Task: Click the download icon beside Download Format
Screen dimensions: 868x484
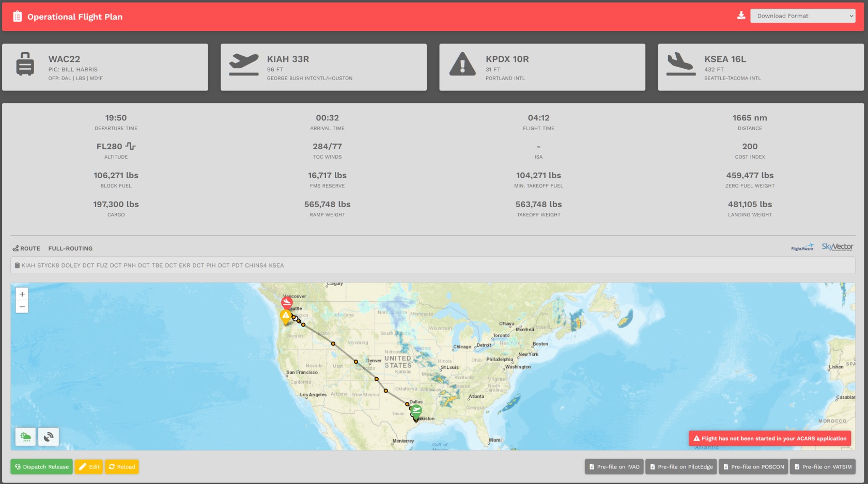Action: pyautogui.click(x=741, y=15)
